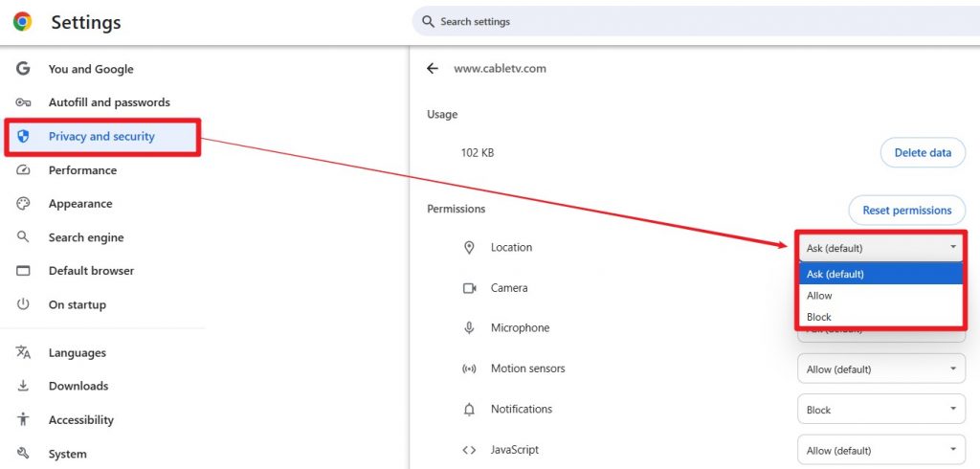Click Delete data button
980x469 pixels.
[923, 152]
